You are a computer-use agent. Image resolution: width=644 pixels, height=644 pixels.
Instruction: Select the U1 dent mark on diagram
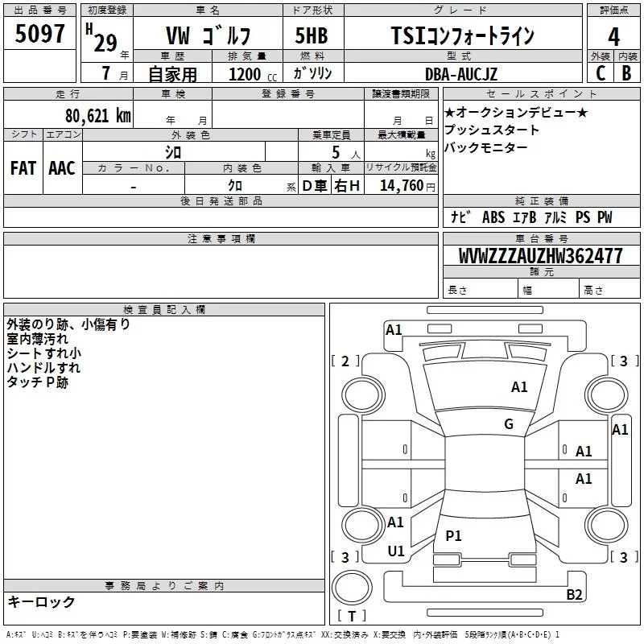pos(395,551)
